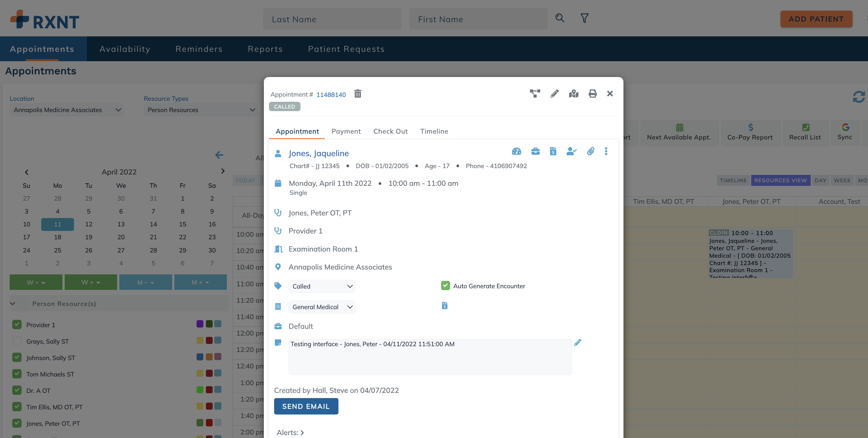The width and height of the screenshot is (868, 438).
Task: Open the three-dot more options menu
Action: [606, 151]
